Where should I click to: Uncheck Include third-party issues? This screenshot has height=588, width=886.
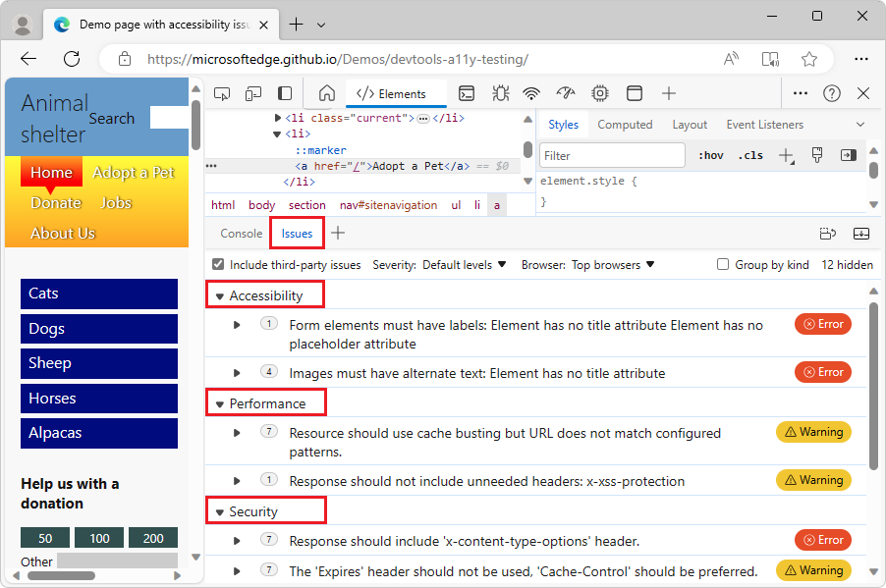tap(217, 264)
